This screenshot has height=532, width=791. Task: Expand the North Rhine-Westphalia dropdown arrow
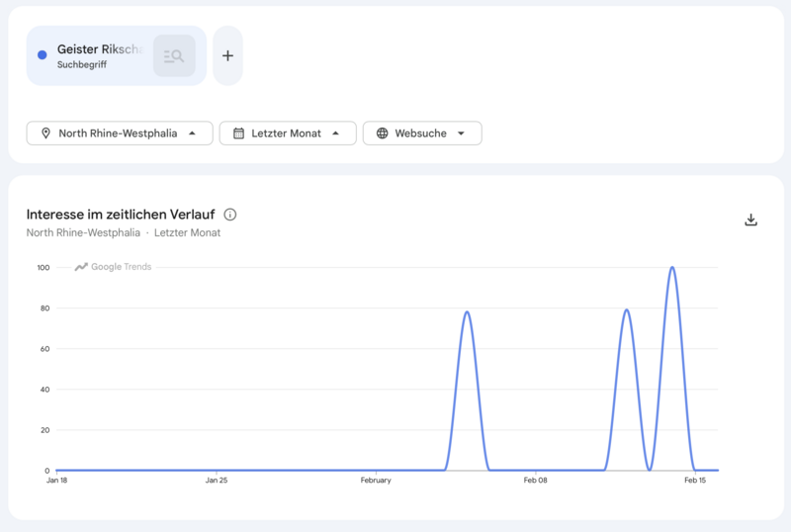192,133
